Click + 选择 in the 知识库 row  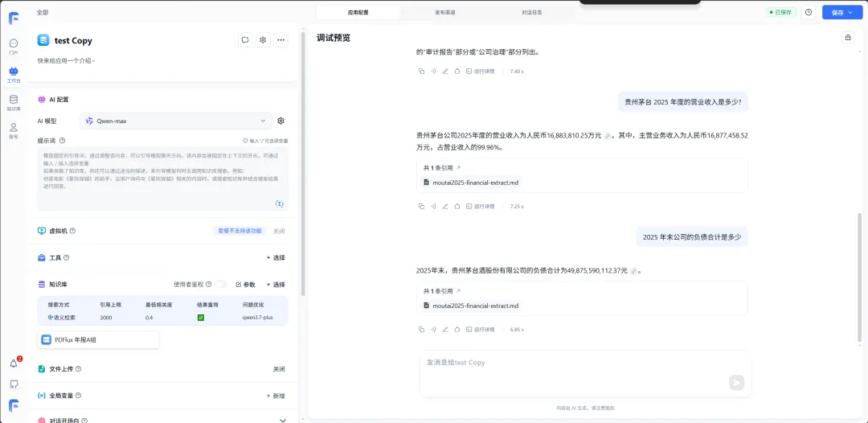click(276, 285)
